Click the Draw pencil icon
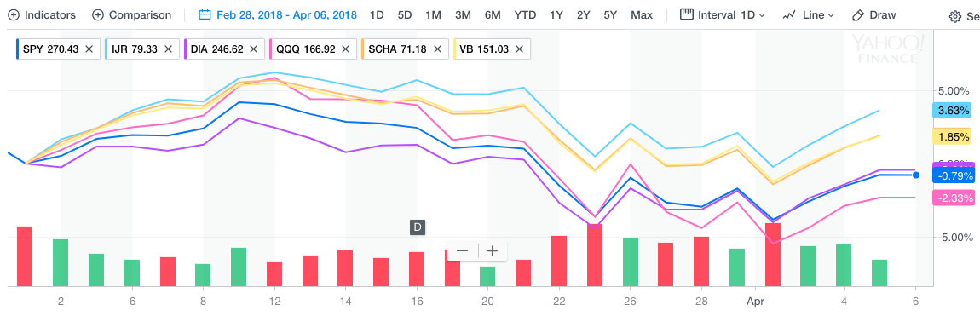The height and width of the screenshot is (316, 980). pyautogui.click(x=858, y=15)
